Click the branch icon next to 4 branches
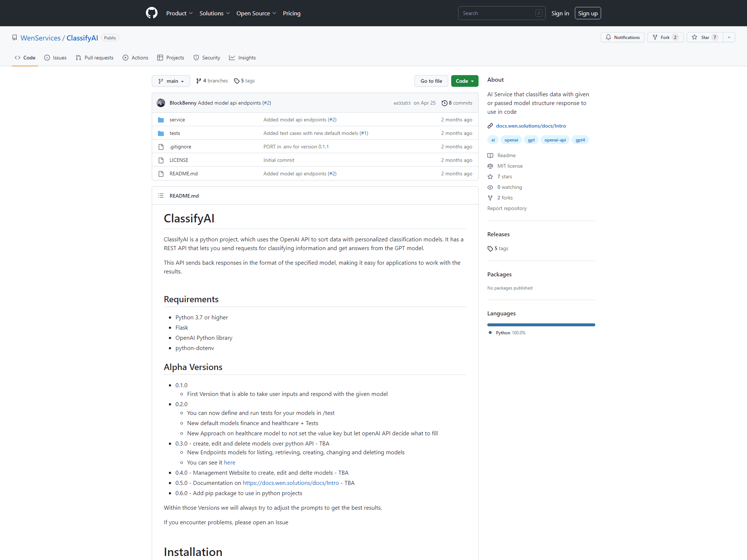The width and height of the screenshot is (747, 560). tap(199, 81)
